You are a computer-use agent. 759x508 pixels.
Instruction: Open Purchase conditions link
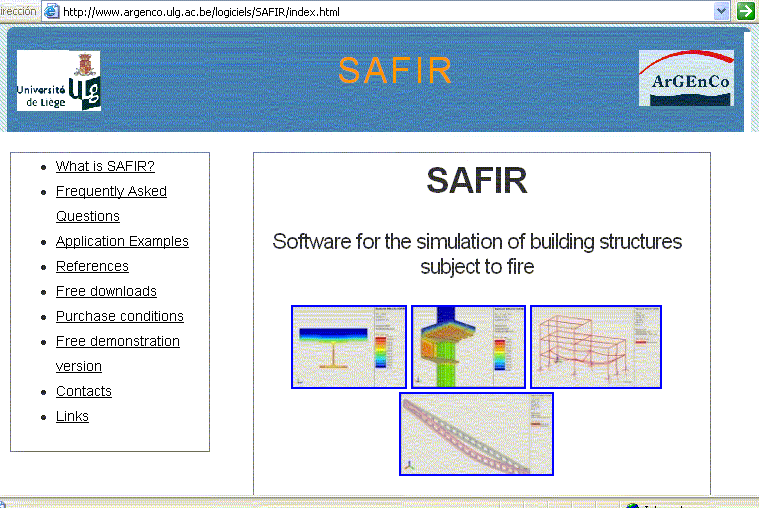click(x=120, y=316)
